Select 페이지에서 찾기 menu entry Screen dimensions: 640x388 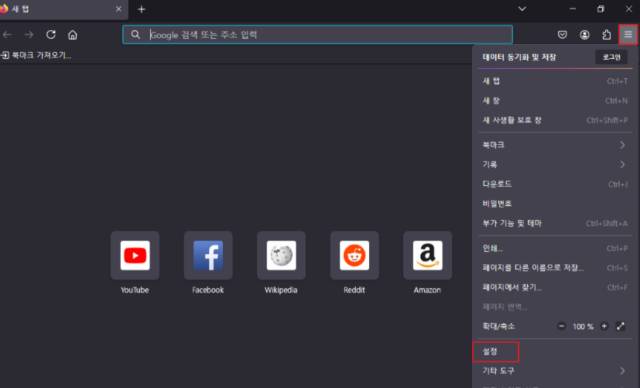pos(555,287)
